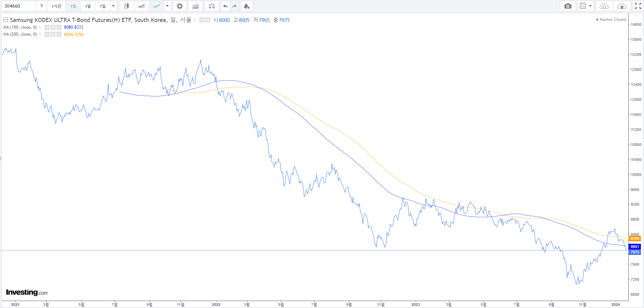Take a chart snapshot with the camera icon

pyautogui.click(x=568, y=6)
